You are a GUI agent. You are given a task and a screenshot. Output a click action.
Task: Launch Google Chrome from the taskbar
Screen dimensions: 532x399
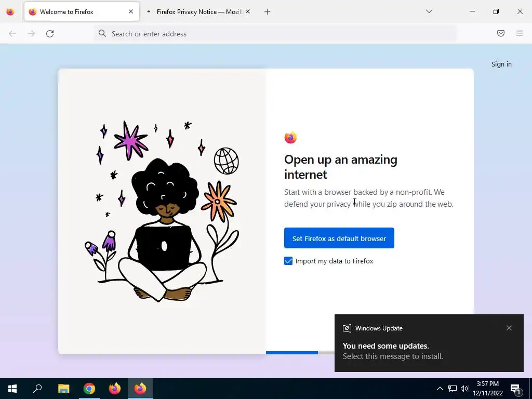[89, 389]
